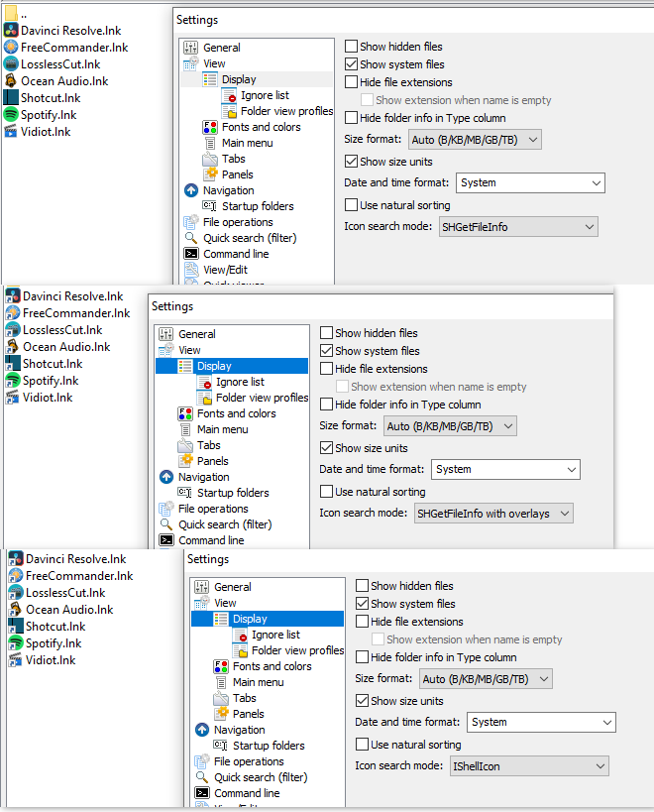Uncheck Show size units in bottom Settings dialog

pyautogui.click(x=362, y=701)
